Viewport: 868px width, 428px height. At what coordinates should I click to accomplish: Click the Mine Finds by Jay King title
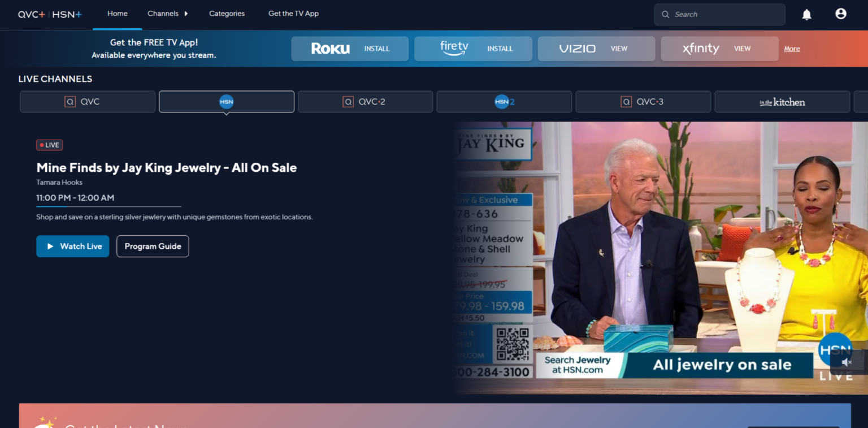[x=167, y=167]
